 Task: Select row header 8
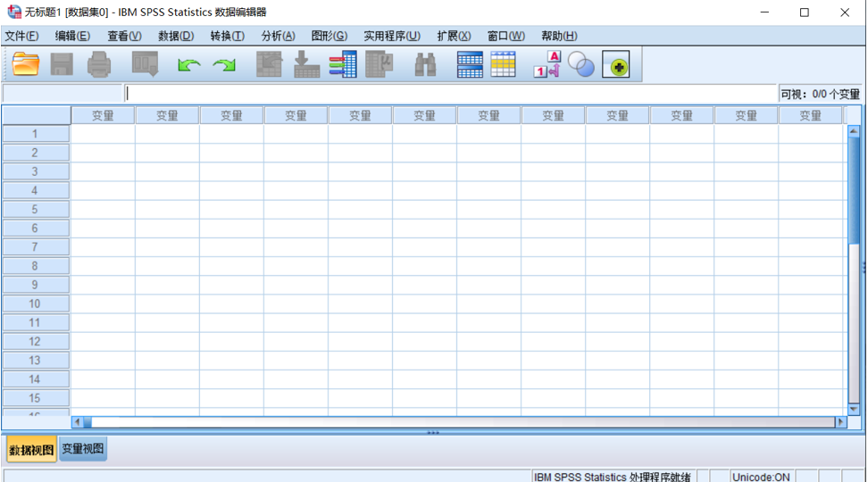coord(36,266)
